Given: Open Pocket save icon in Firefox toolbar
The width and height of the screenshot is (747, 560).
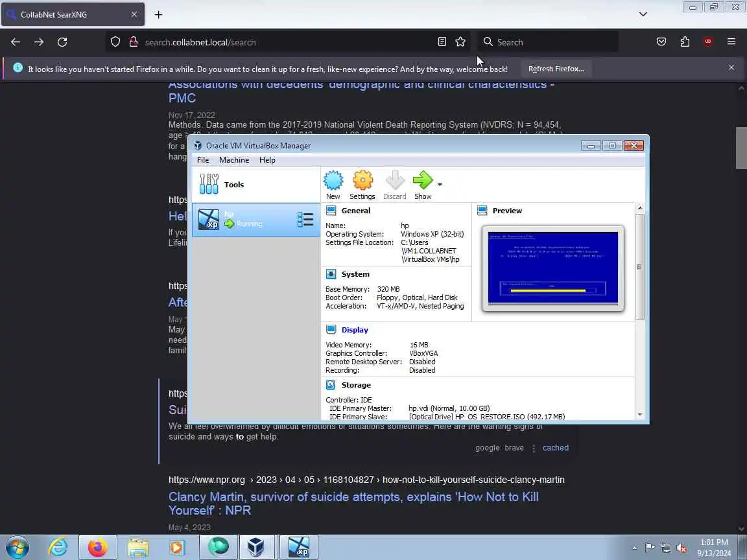Looking at the screenshot, I should (x=661, y=42).
